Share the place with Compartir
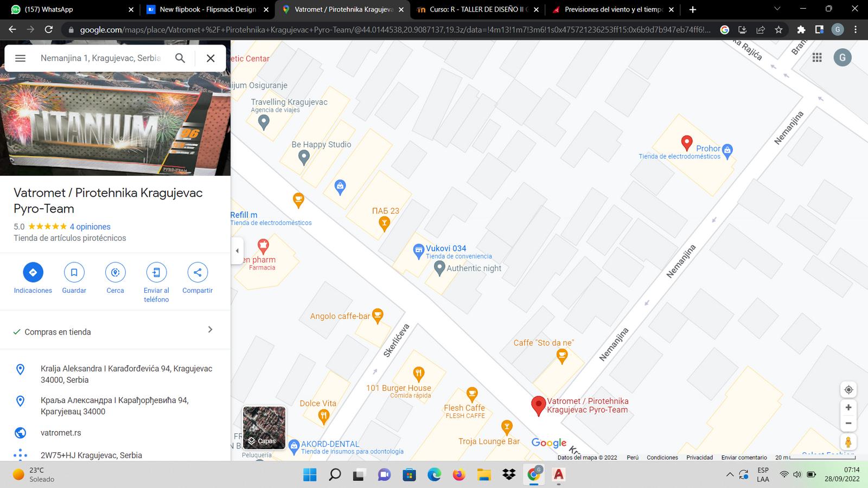 point(197,279)
